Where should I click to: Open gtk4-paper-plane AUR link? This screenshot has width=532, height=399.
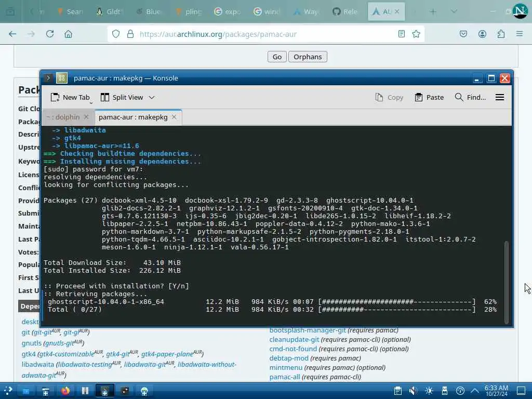pyautogui.click(x=167, y=354)
